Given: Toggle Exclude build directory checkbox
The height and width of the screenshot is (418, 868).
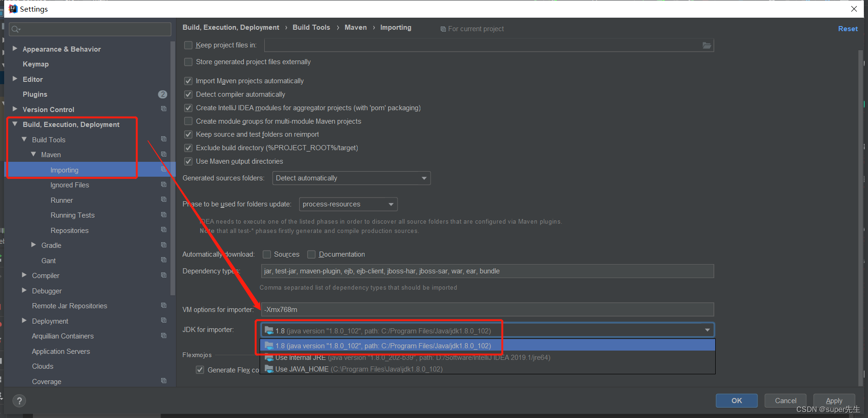Looking at the screenshot, I should tap(188, 148).
